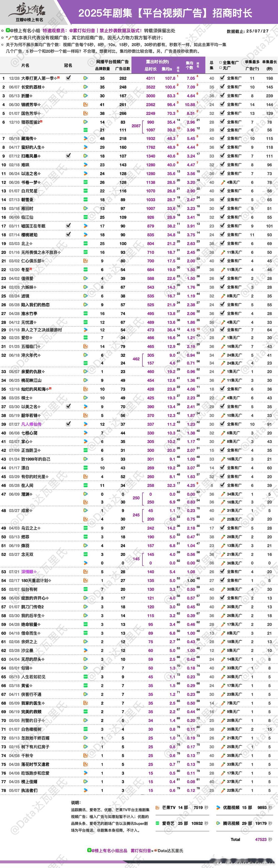Click the Weibo icon before Data达瓦里氏 footer
Viewport: 278px width, 868px height.
(x=156, y=850)
